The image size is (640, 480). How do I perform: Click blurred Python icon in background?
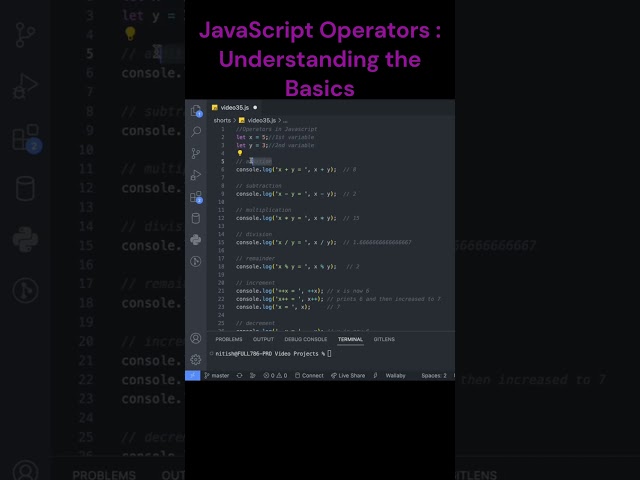25,240
